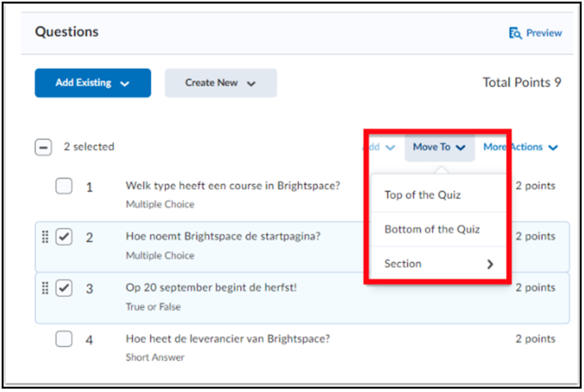
Task: Clear selection using the select-all checkbox
Action: pyautogui.click(x=43, y=147)
